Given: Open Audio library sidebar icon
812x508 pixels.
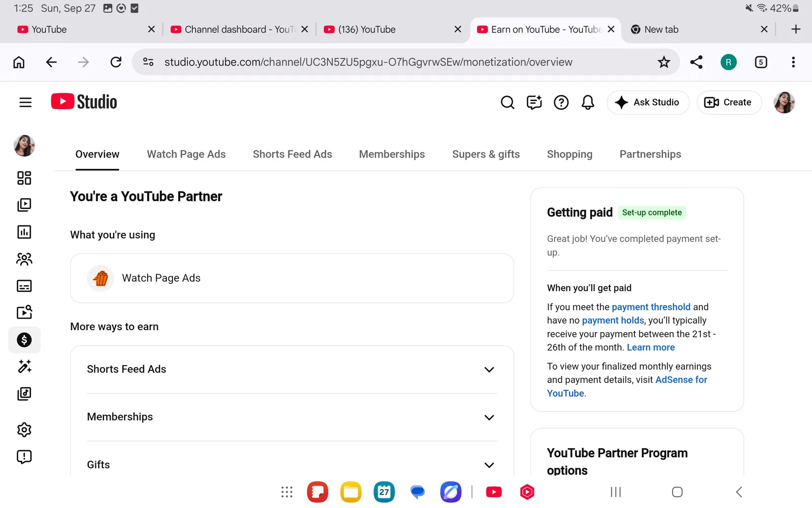Looking at the screenshot, I should pyautogui.click(x=24, y=394).
